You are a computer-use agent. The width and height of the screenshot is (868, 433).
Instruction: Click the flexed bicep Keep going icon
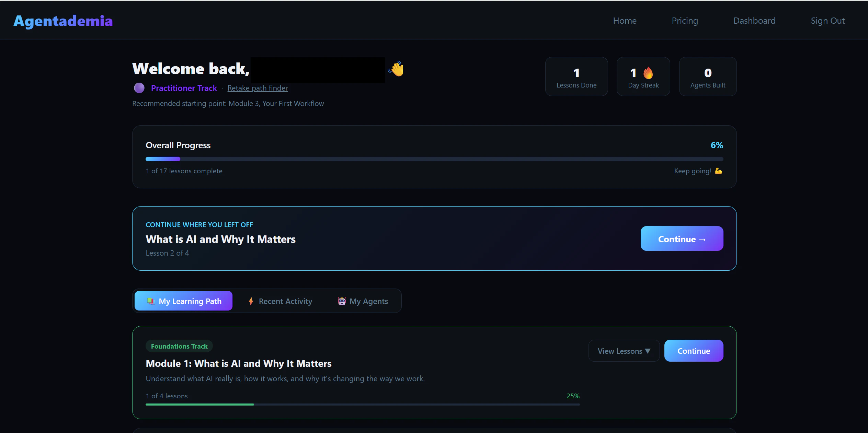(x=718, y=171)
